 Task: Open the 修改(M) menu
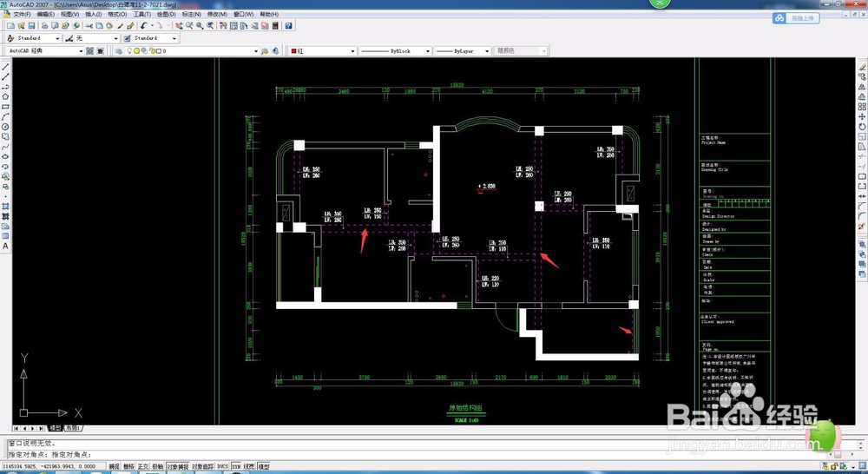pos(217,14)
